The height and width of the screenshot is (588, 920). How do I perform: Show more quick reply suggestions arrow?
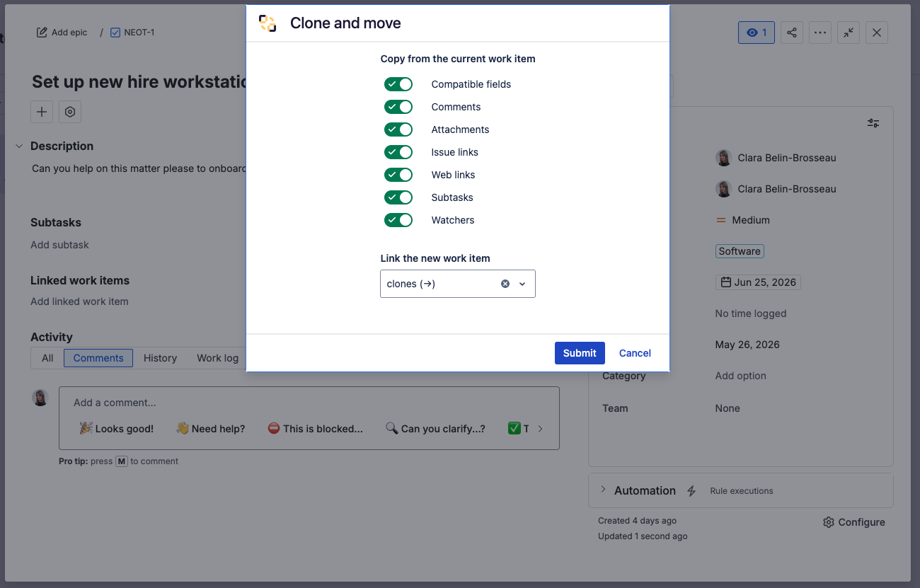541,429
